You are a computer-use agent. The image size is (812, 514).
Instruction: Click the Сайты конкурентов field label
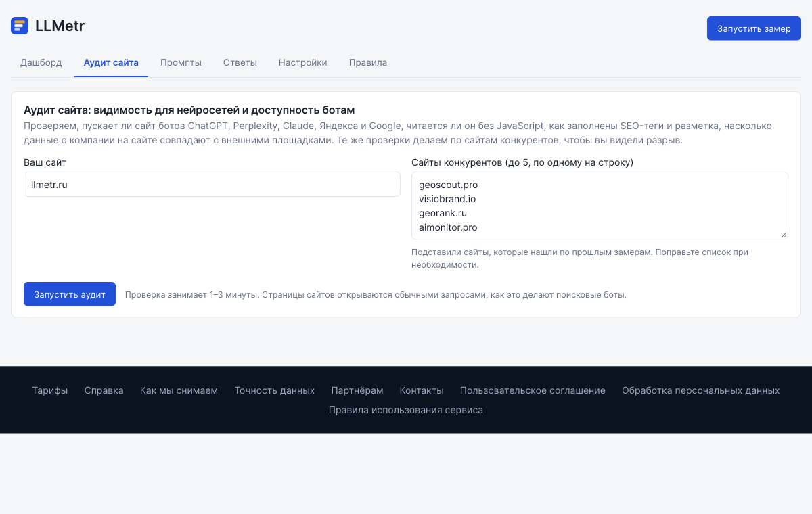522,162
